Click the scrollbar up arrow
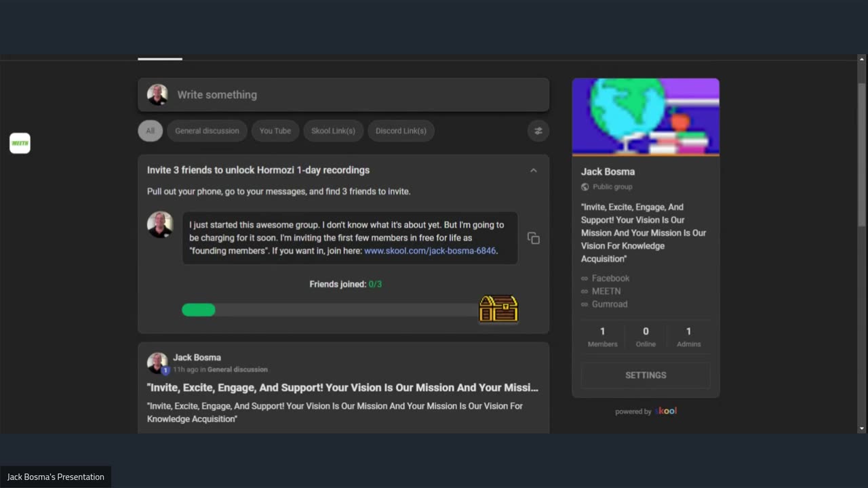Screen dimensions: 868x488 (862, 58)
